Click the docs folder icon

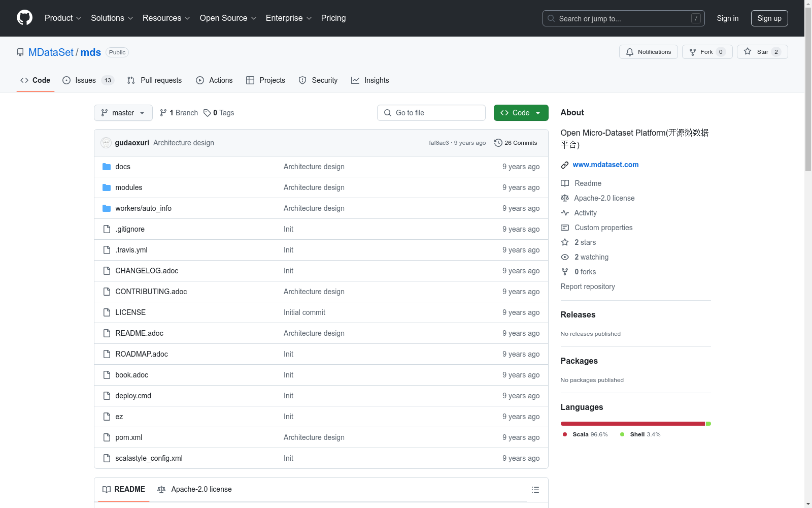[107, 167]
